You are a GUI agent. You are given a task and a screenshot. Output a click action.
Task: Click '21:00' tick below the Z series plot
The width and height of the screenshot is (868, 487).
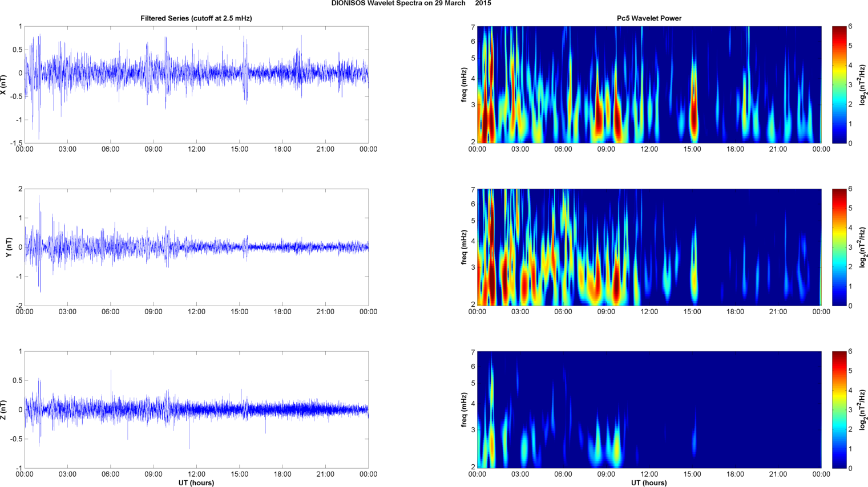pos(325,474)
